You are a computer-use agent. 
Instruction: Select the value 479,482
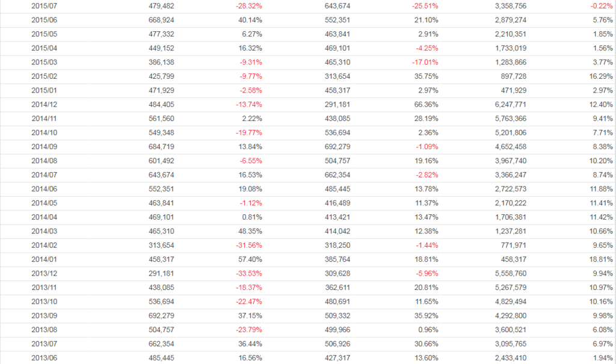pyautogui.click(x=161, y=6)
